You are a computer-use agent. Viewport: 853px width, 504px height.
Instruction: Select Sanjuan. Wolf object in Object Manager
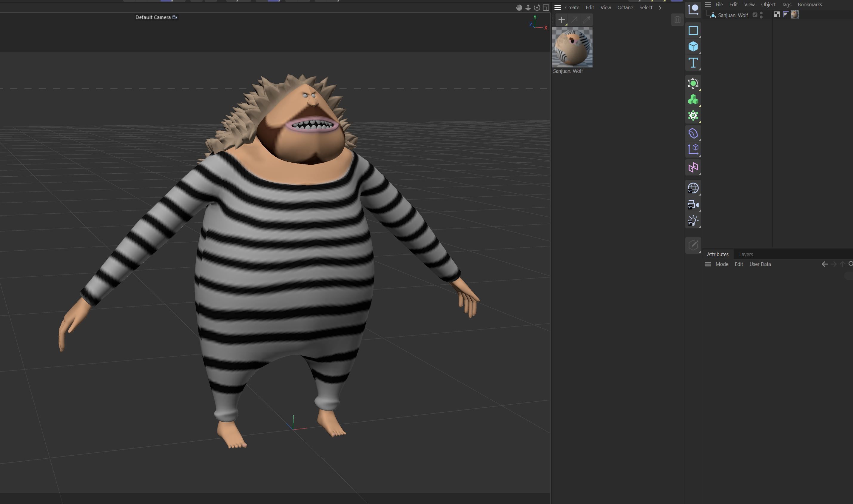(732, 15)
